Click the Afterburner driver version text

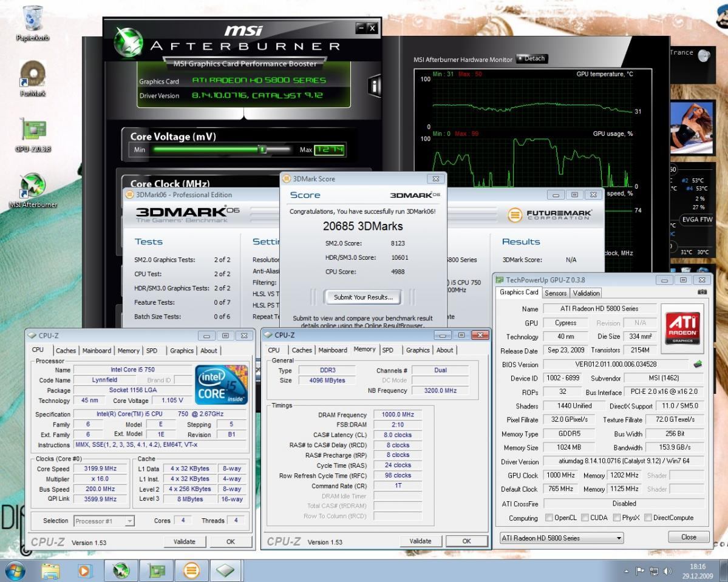point(257,95)
